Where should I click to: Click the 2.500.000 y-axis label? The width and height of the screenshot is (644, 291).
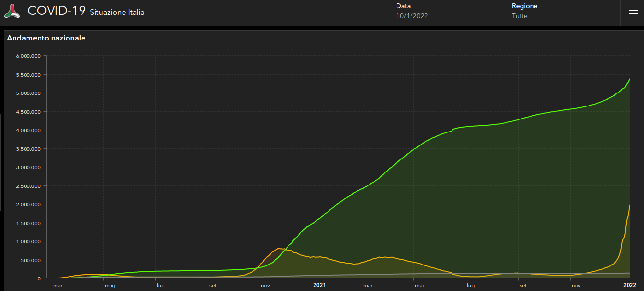click(x=28, y=186)
